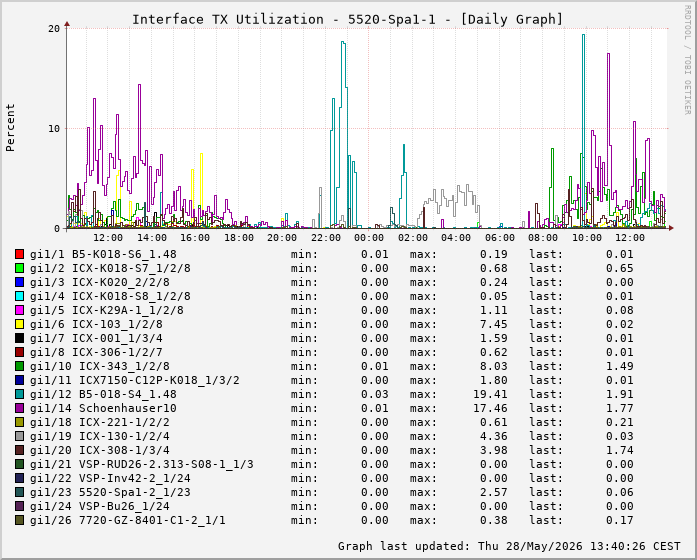Click the magenta swatch for gi1/5 ICX-K29A-1_1/2/8
Image resolution: width=697 pixels, height=560 pixels.
coord(19,310)
